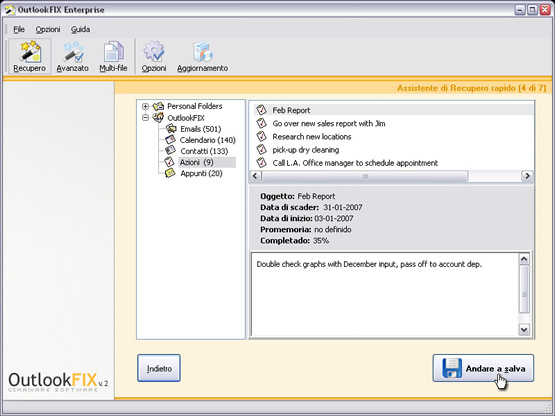This screenshot has width=555, height=416.
Task: Click in the task notes text area
Action: pyautogui.click(x=384, y=294)
